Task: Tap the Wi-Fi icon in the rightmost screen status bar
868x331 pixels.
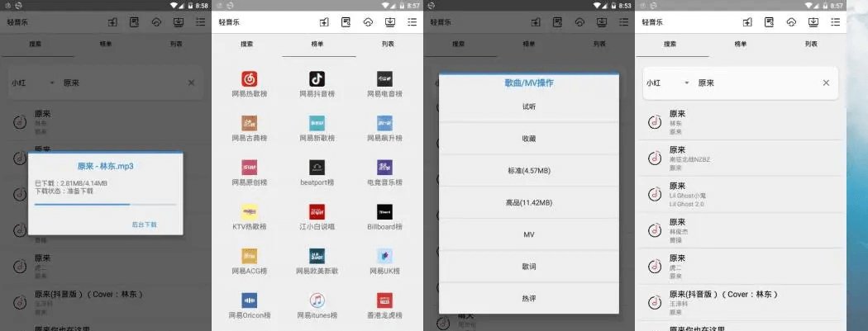Action: tap(808, 6)
